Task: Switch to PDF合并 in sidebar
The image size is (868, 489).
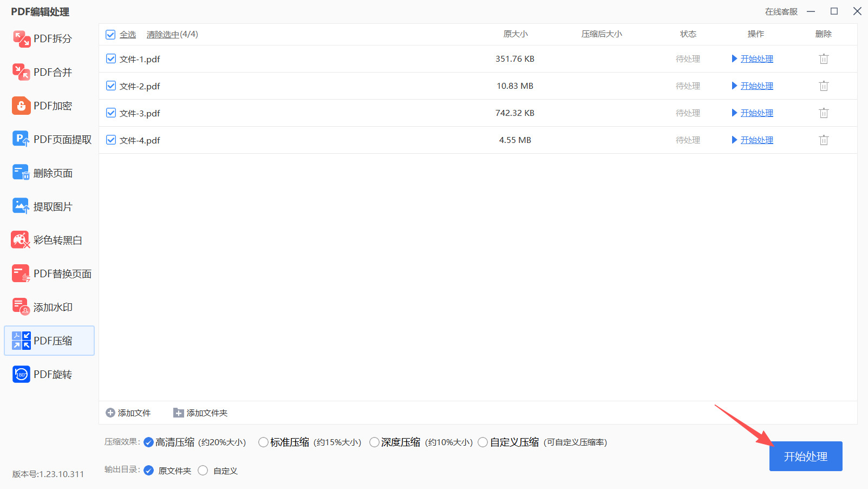Action: click(53, 73)
